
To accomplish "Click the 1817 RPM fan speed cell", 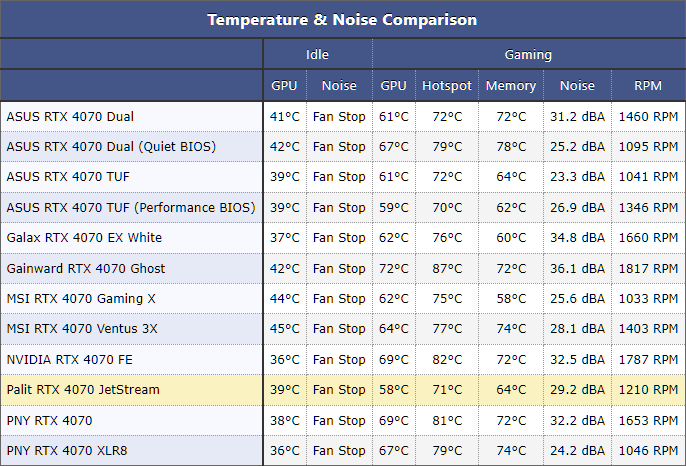I will coord(648,268).
